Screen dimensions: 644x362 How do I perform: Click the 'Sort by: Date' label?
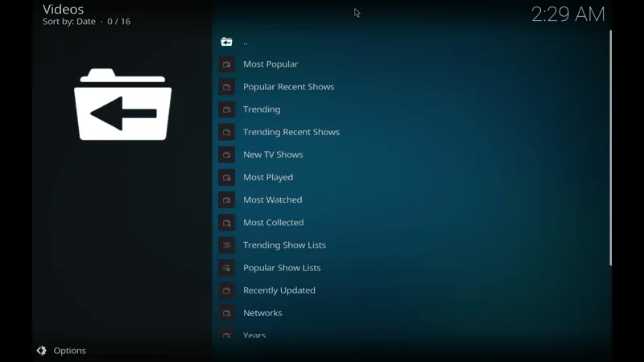click(69, 22)
